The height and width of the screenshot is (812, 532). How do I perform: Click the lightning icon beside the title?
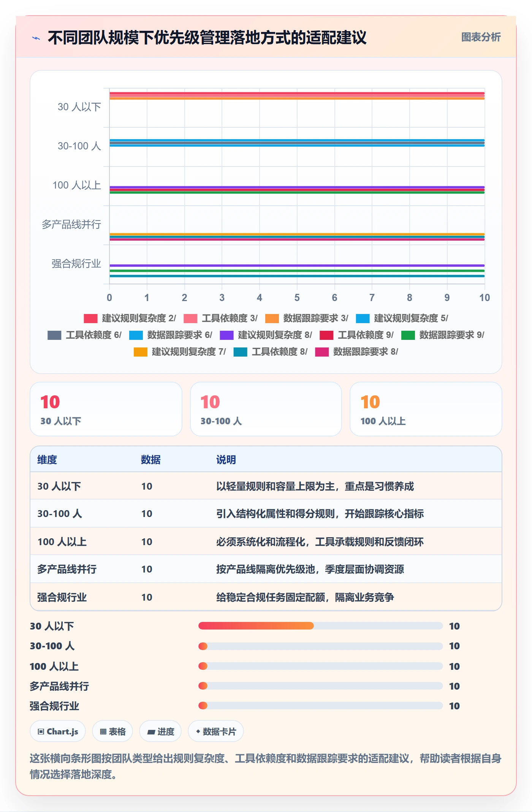36,38
